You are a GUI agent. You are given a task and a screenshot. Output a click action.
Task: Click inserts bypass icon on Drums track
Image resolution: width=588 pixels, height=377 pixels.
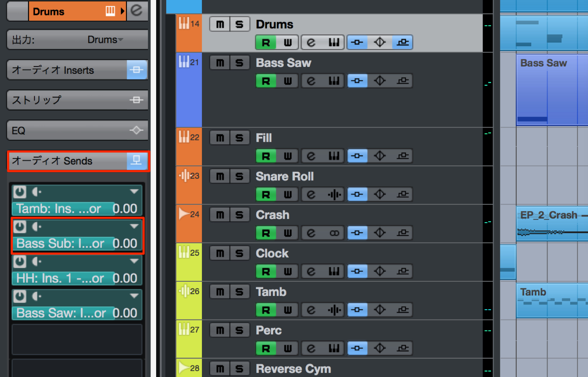pyautogui.click(x=357, y=42)
